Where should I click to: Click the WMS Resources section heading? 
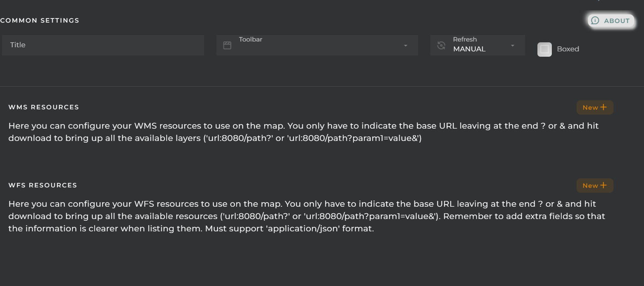[x=44, y=107]
